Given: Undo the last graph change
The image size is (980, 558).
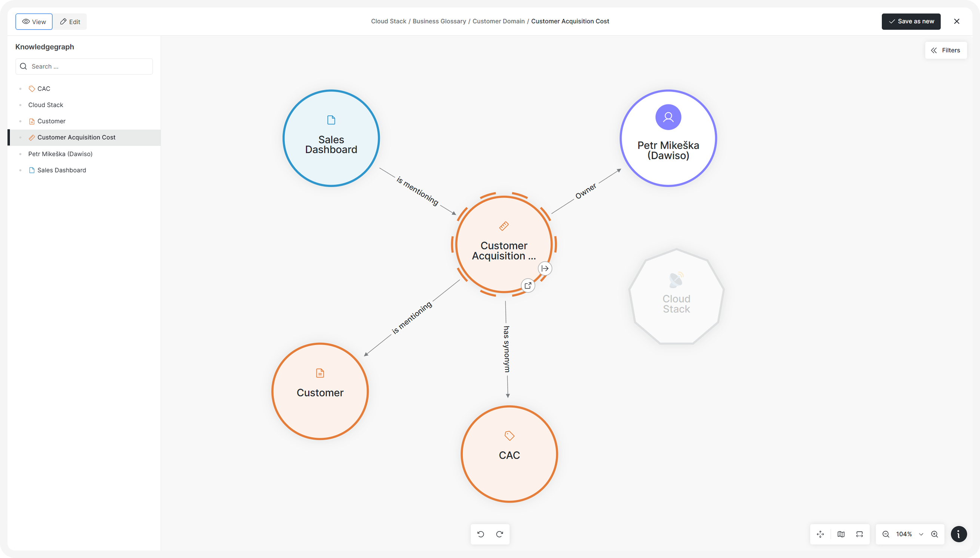Looking at the screenshot, I should (481, 534).
